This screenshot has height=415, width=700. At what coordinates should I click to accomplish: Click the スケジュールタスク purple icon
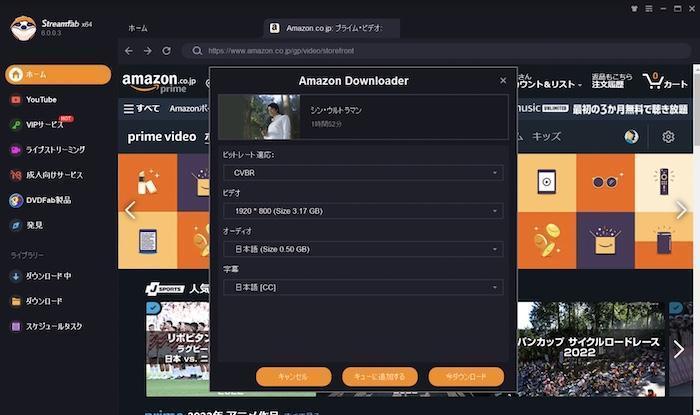16,326
